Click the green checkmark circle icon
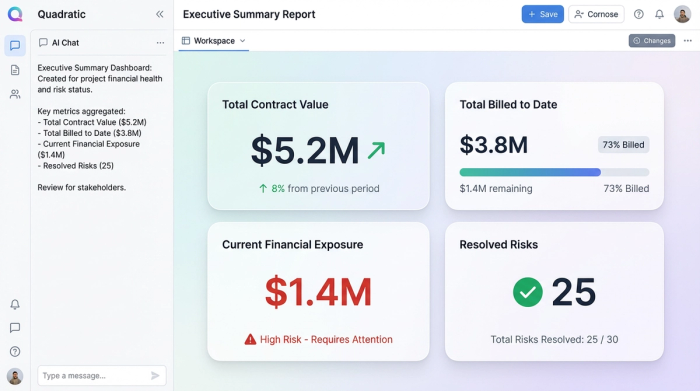This screenshot has height=391, width=700. coord(528,292)
